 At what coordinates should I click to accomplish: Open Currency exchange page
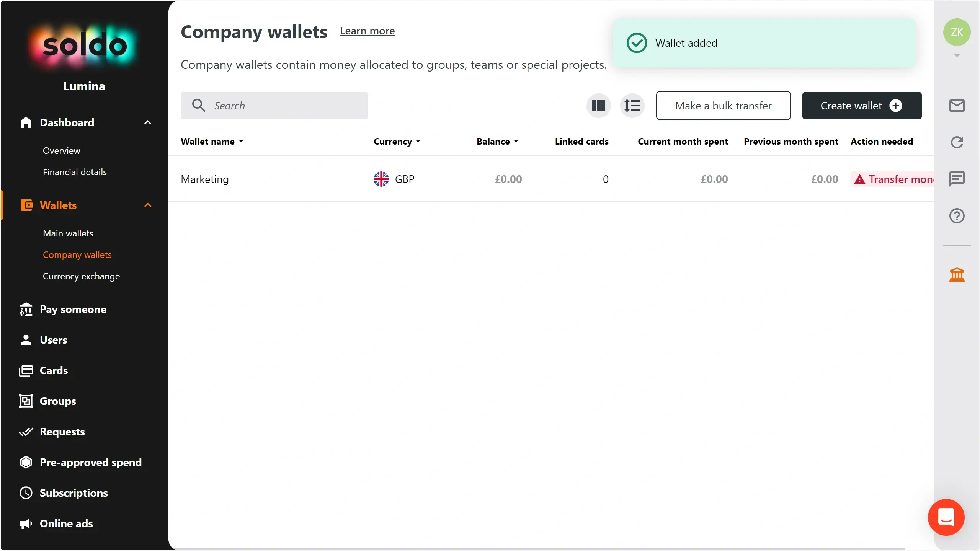[81, 276]
